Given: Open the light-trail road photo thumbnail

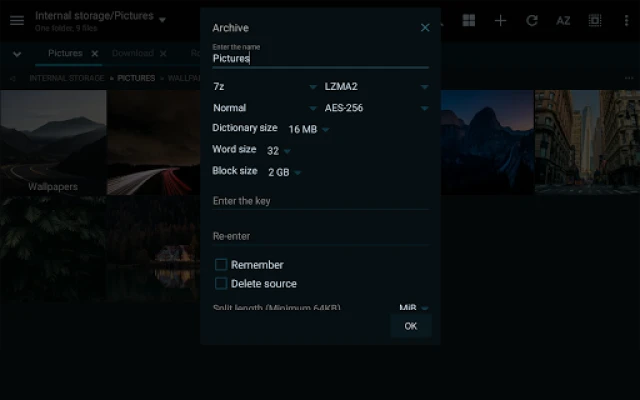Looking at the screenshot, I should [x=153, y=142].
